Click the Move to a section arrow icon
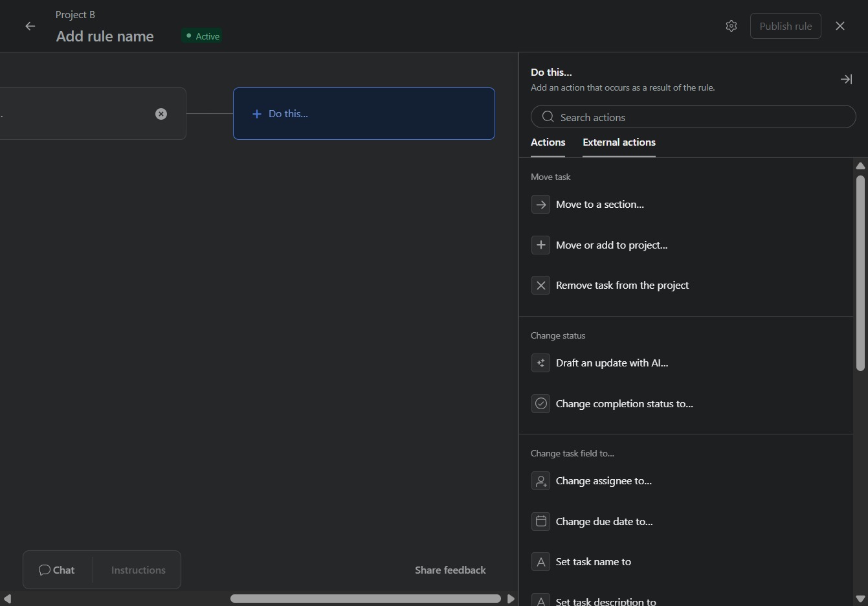This screenshot has height=606, width=868. coord(540,205)
